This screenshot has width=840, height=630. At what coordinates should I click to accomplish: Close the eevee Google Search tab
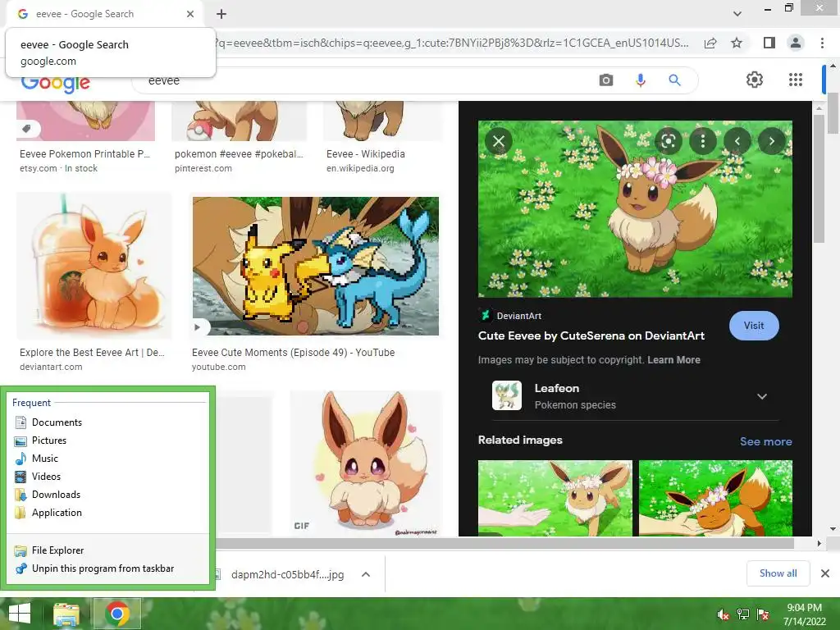click(x=190, y=14)
